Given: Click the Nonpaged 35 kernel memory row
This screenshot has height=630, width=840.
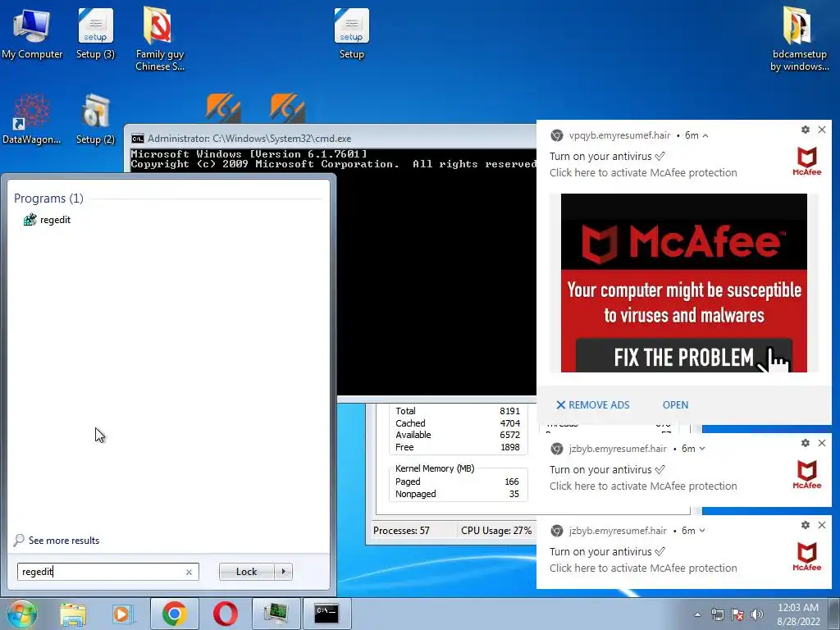Looking at the screenshot, I should coord(458,494).
